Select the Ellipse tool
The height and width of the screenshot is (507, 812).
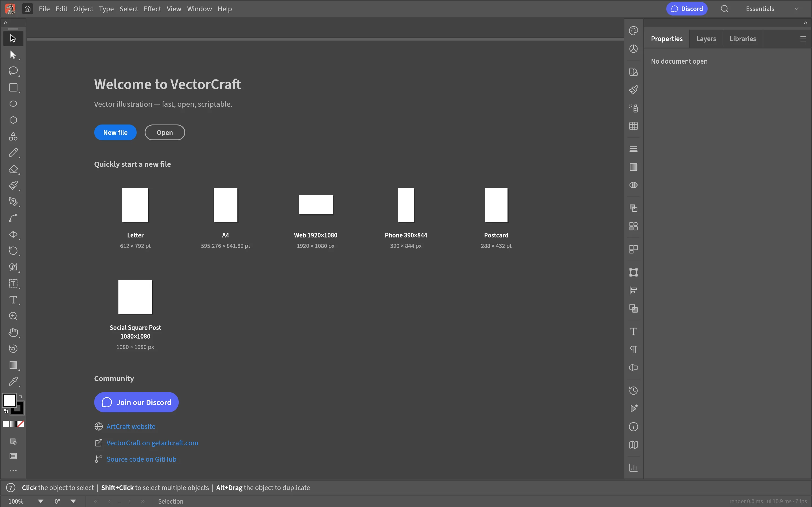13,104
